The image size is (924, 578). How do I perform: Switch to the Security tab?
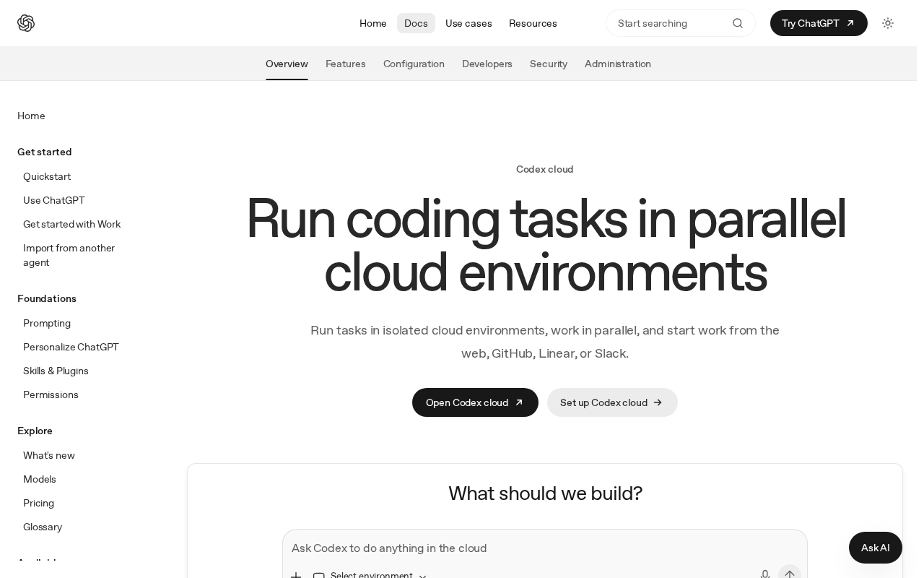click(549, 64)
